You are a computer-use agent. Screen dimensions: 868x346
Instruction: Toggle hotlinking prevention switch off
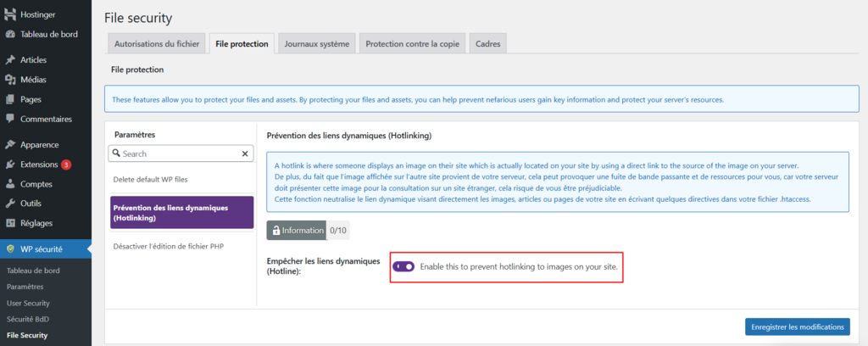404,266
